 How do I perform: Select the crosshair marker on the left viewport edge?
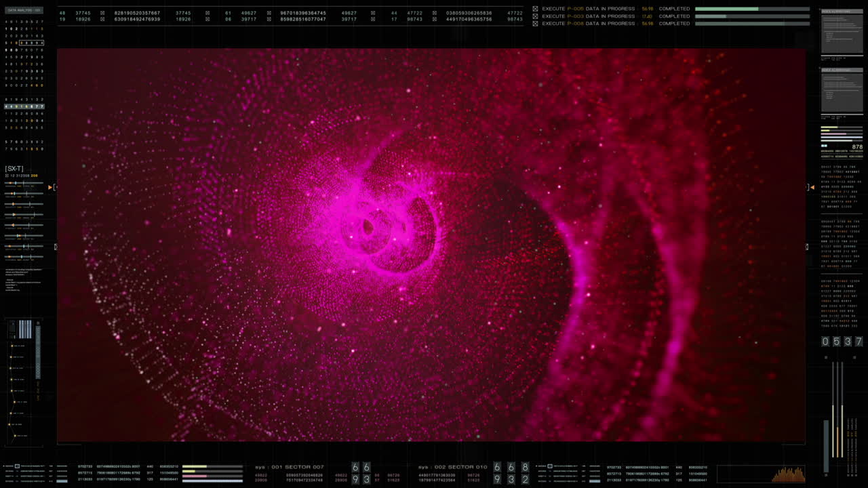[x=56, y=247]
